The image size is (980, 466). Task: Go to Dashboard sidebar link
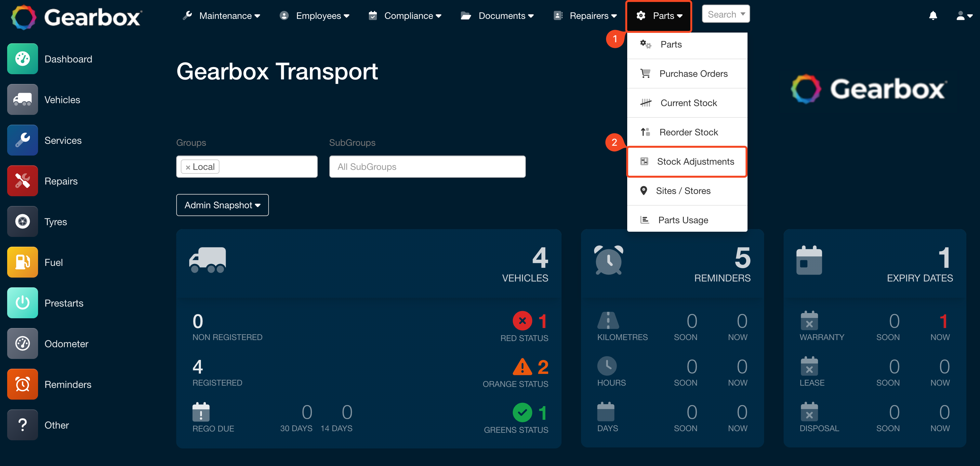pyautogui.click(x=69, y=59)
